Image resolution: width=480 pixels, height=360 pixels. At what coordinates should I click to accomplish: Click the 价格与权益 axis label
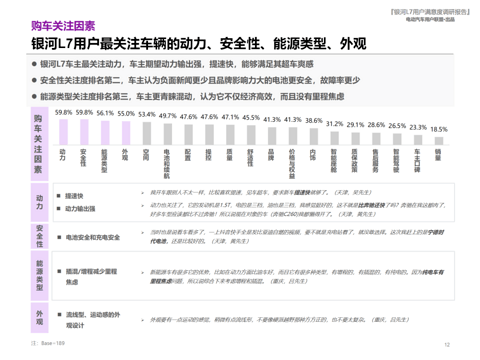(292, 164)
